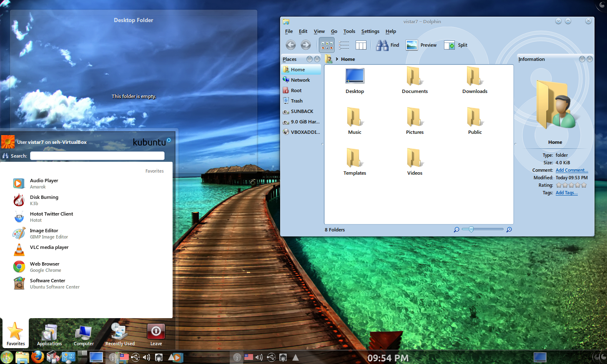This screenshot has width=607, height=364.
Task: Expand the breadcrumb arrow before Home
Action: click(x=337, y=59)
